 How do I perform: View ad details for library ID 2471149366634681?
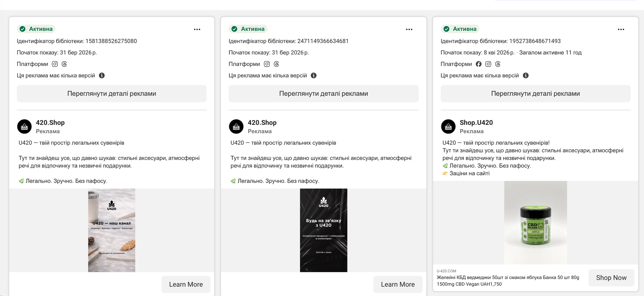[323, 94]
